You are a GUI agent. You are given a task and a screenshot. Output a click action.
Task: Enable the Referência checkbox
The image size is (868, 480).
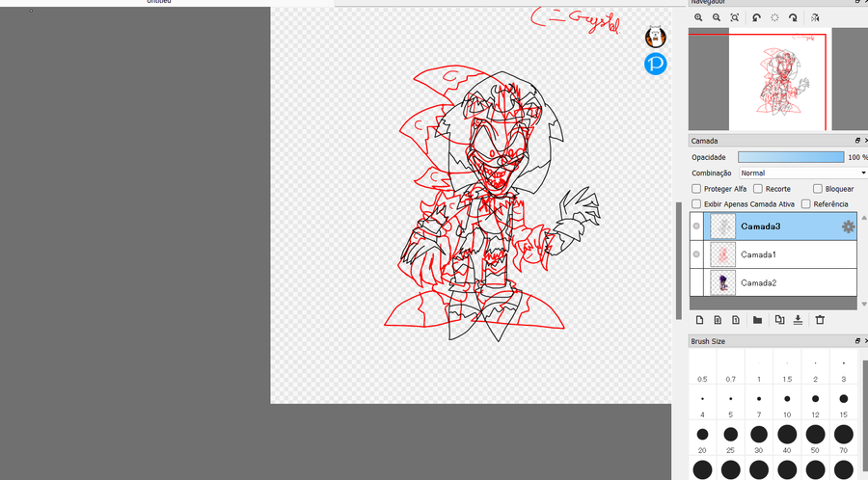pos(806,204)
